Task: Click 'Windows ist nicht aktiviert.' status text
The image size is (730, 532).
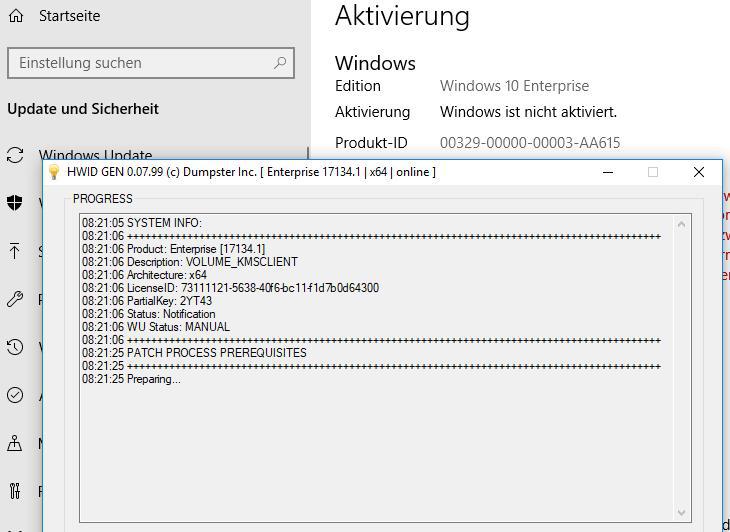Action: click(528, 112)
